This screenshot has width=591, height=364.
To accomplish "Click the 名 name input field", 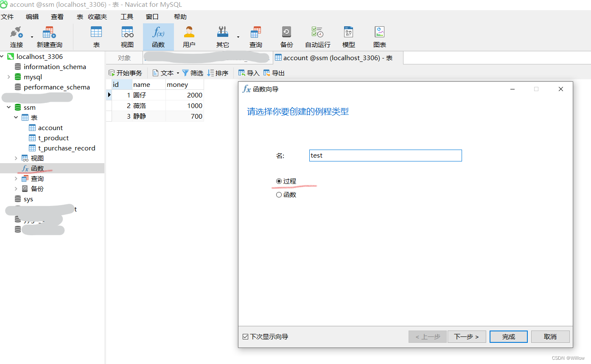I will coord(386,156).
